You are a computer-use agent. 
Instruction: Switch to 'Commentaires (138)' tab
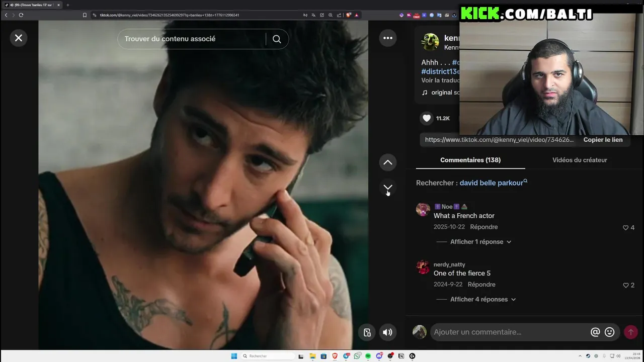click(x=470, y=160)
